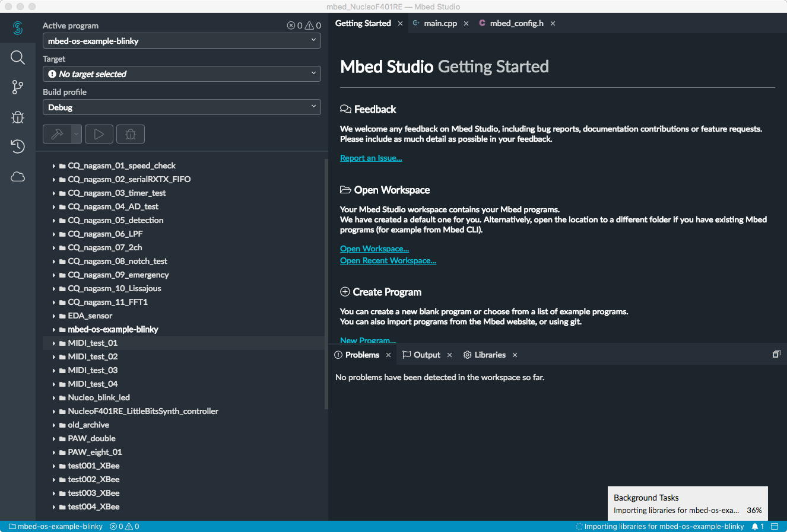Image resolution: width=787 pixels, height=532 pixels.
Task: Open the Mbed Studio logo view
Action: coord(18,27)
